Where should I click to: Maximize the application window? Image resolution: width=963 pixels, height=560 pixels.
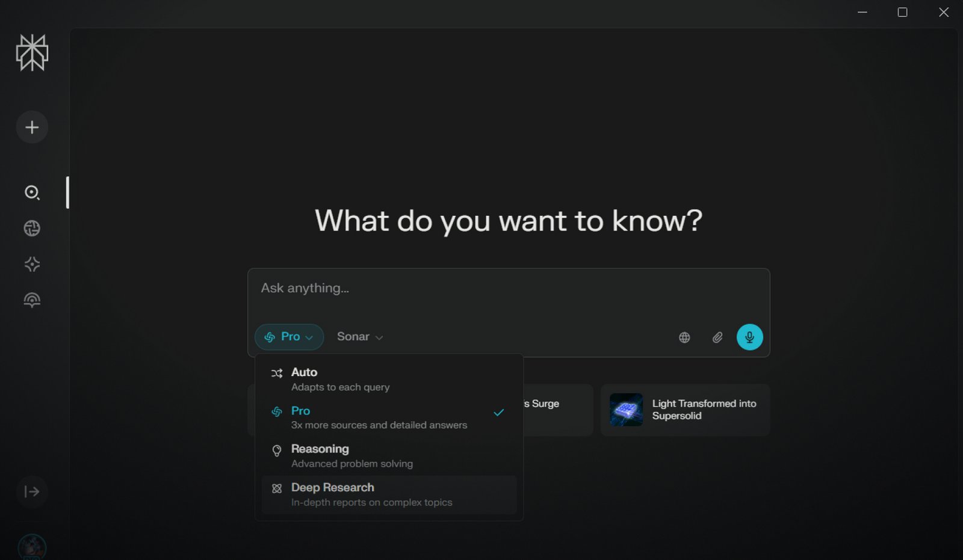point(903,12)
